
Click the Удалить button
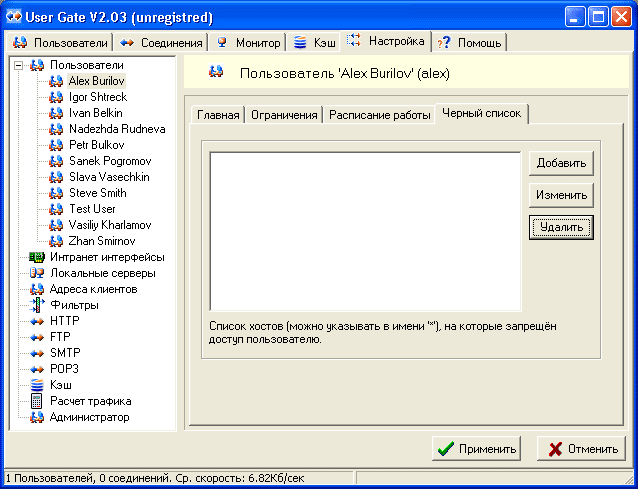(561, 227)
